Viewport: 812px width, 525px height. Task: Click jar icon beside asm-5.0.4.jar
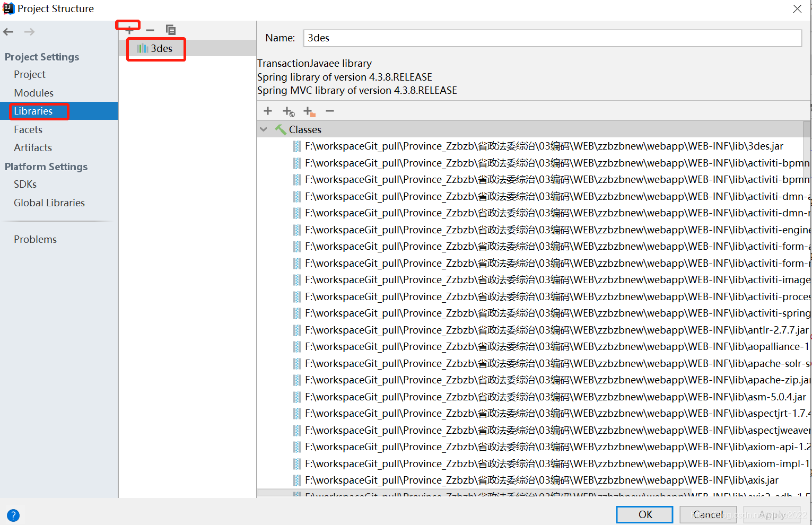coord(297,397)
